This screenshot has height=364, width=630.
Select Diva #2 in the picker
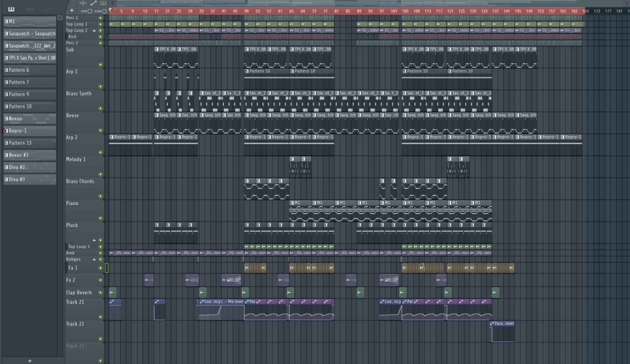click(x=30, y=167)
